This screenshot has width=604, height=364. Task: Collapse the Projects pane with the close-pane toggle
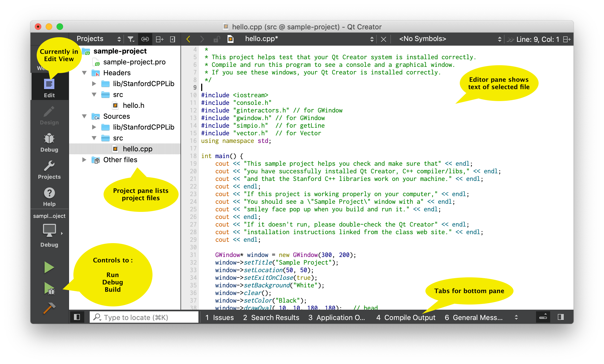[172, 39]
